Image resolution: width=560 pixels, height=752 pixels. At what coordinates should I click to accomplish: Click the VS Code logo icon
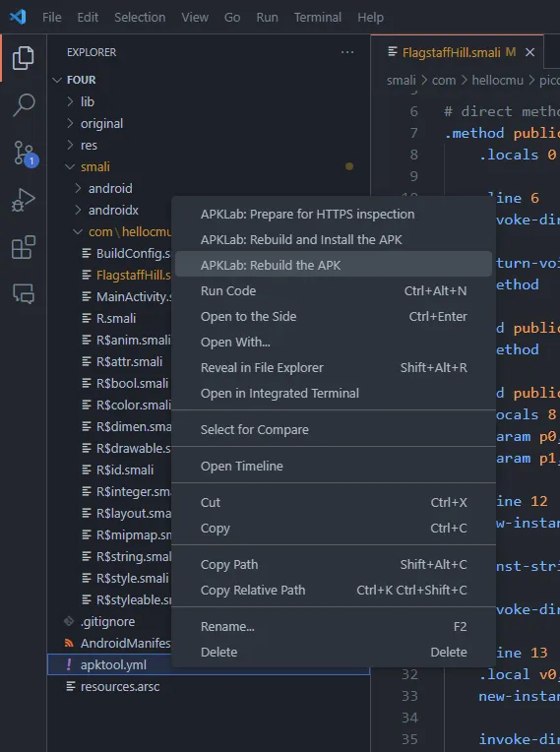pos(19,18)
